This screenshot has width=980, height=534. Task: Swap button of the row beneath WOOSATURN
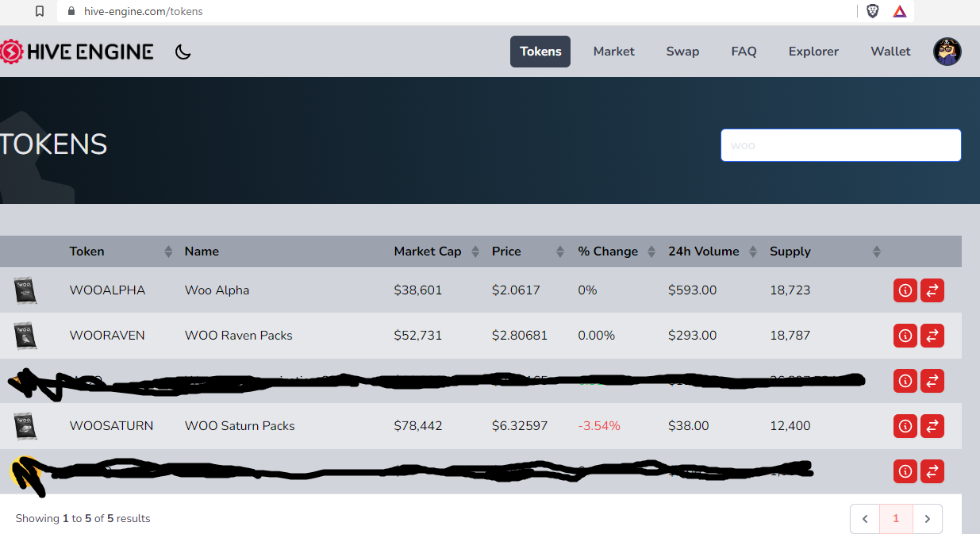click(x=932, y=471)
